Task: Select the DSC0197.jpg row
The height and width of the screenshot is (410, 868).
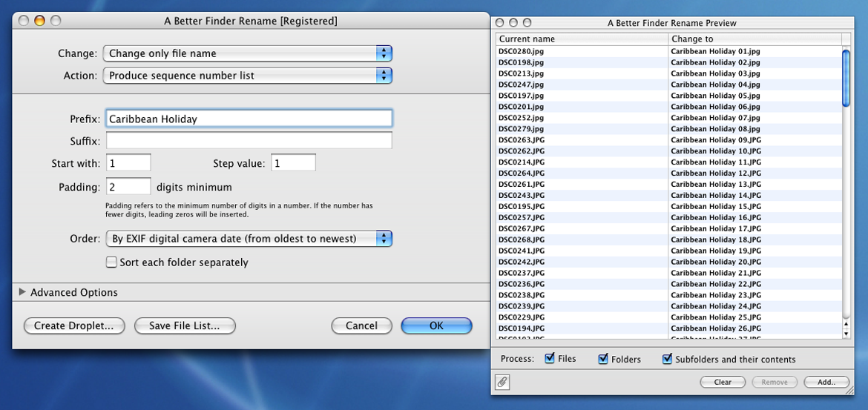Action: point(668,96)
